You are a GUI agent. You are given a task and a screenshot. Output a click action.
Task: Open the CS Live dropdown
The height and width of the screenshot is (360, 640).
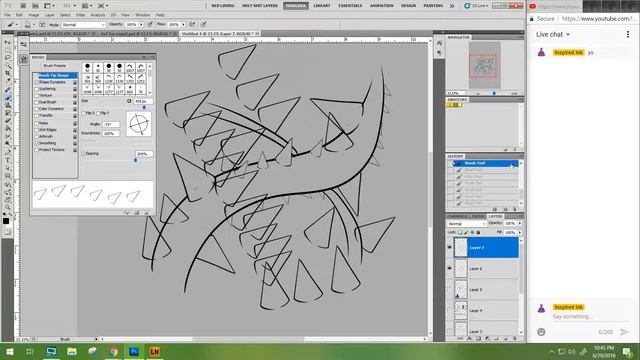pos(476,6)
